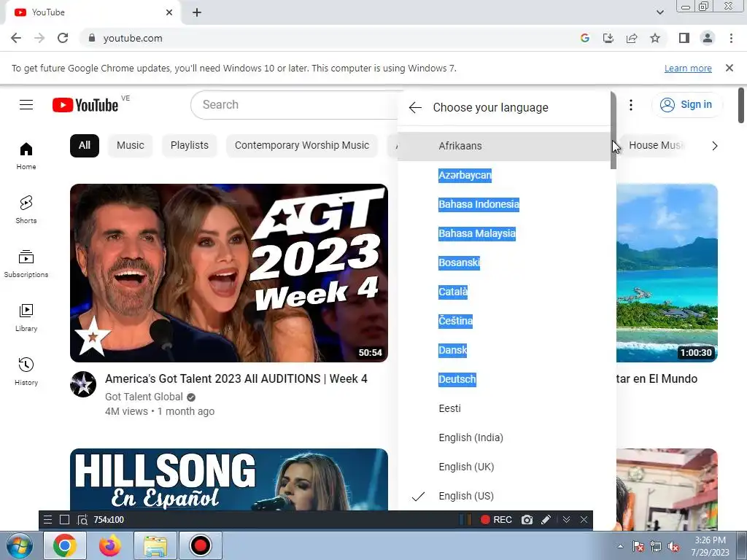
Task: Open the island beach video thumbnail
Action: (x=667, y=273)
